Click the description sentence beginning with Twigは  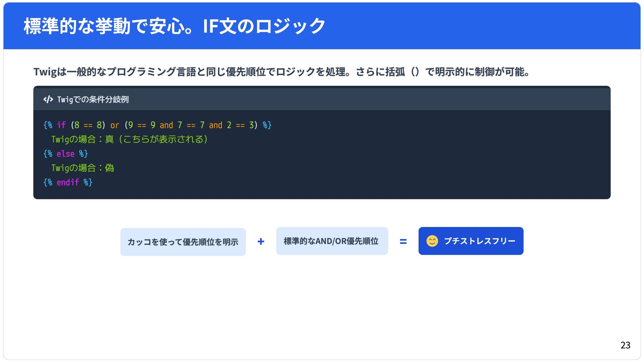pos(281,72)
